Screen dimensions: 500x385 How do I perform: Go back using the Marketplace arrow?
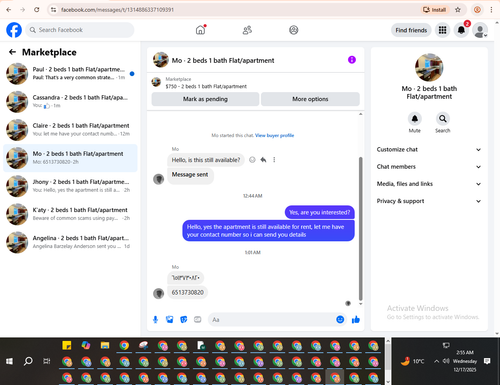click(x=12, y=52)
